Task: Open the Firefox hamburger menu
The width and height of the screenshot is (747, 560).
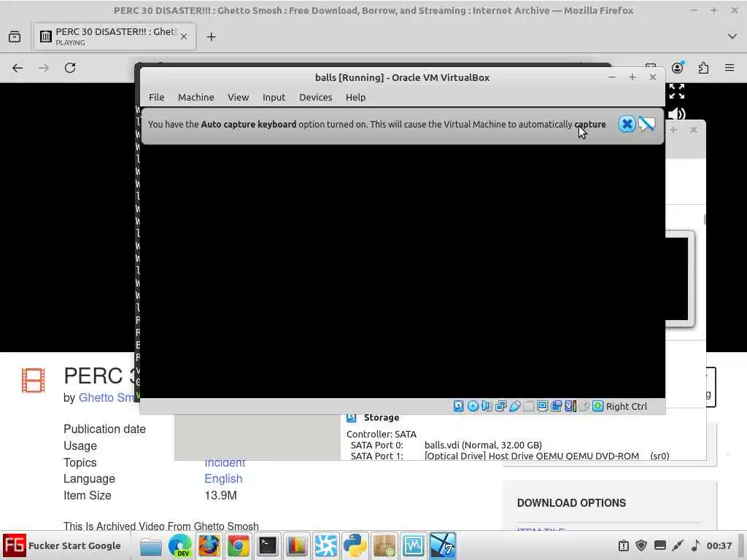Action: tap(729, 68)
